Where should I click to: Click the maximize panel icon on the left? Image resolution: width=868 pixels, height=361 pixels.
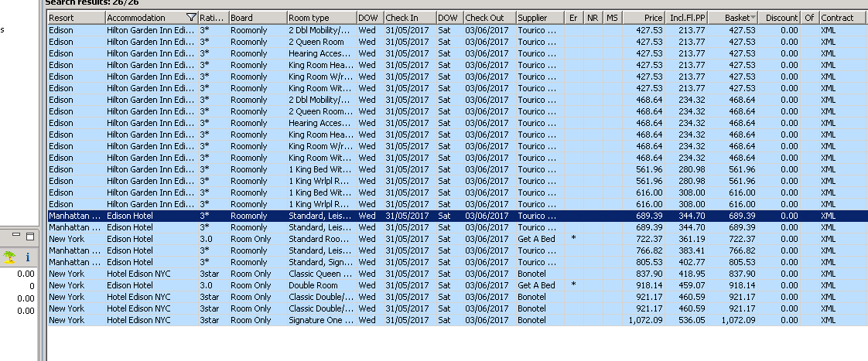pos(30,236)
